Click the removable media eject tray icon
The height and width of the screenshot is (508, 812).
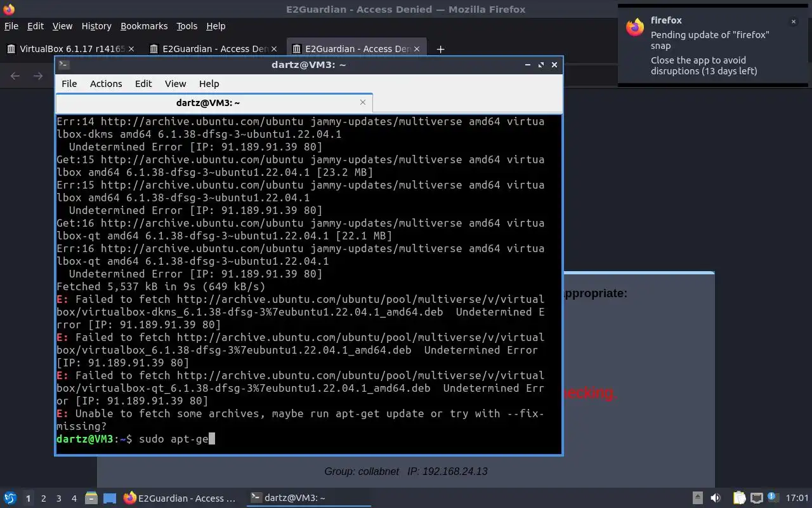[697, 498]
